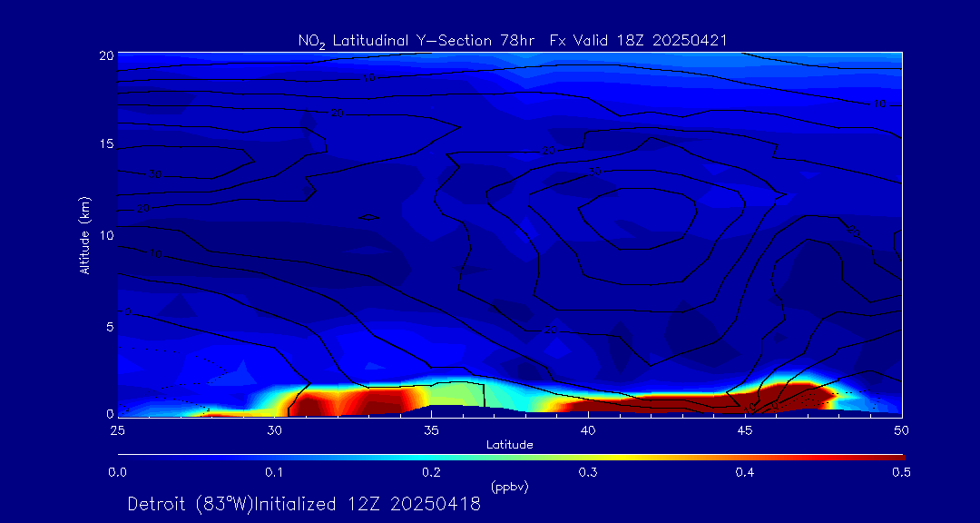Click the 10 tick on the altitude axis
This screenshot has width=980, height=523.
[105, 235]
